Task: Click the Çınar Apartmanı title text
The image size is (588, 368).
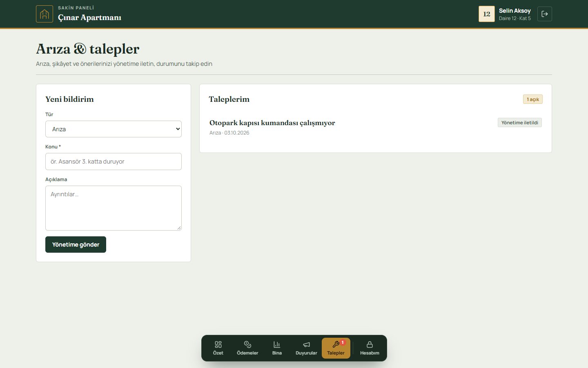Action: point(89,18)
